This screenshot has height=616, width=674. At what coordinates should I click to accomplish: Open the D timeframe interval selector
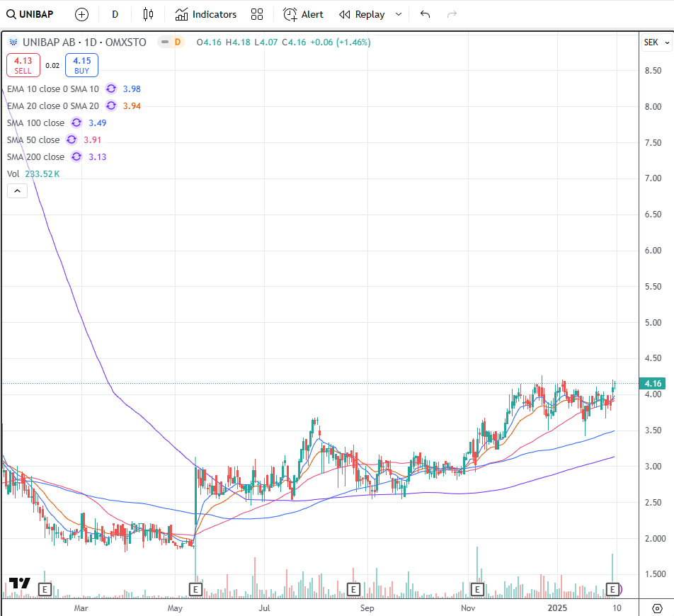coord(115,14)
